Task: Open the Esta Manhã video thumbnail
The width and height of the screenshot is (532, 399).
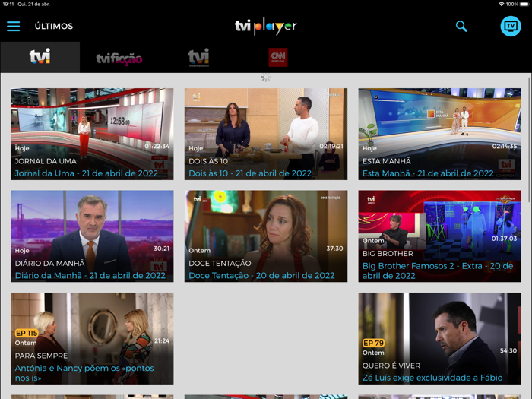Action: point(440,134)
